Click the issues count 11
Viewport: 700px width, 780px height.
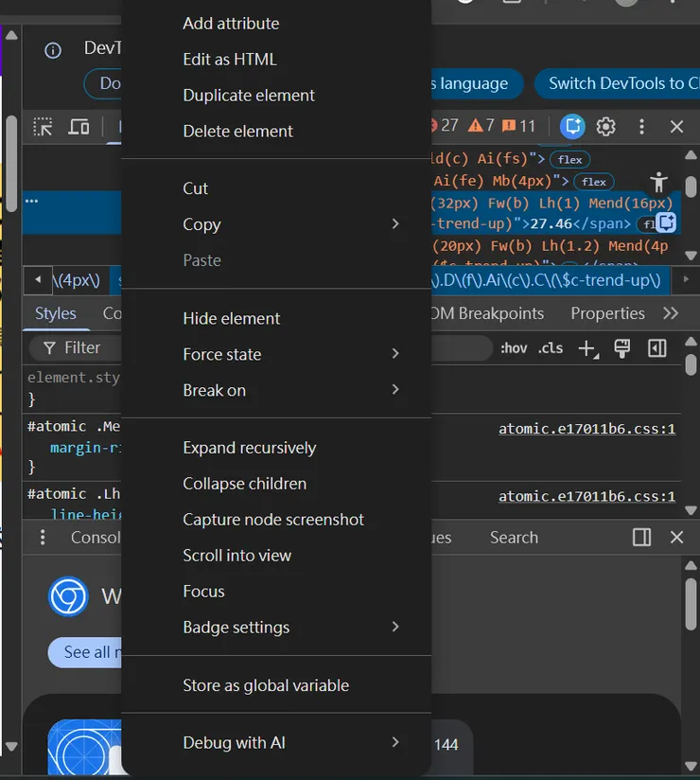click(x=518, y=126)
